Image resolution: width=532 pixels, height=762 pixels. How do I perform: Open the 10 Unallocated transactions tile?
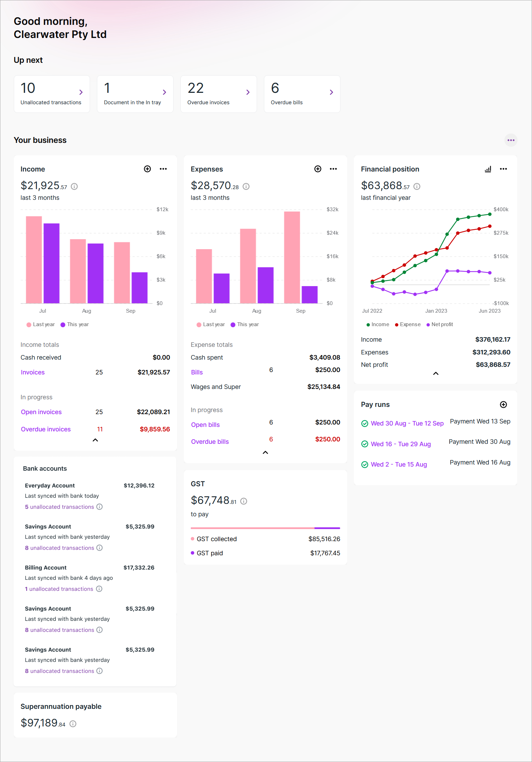(52, 94)
